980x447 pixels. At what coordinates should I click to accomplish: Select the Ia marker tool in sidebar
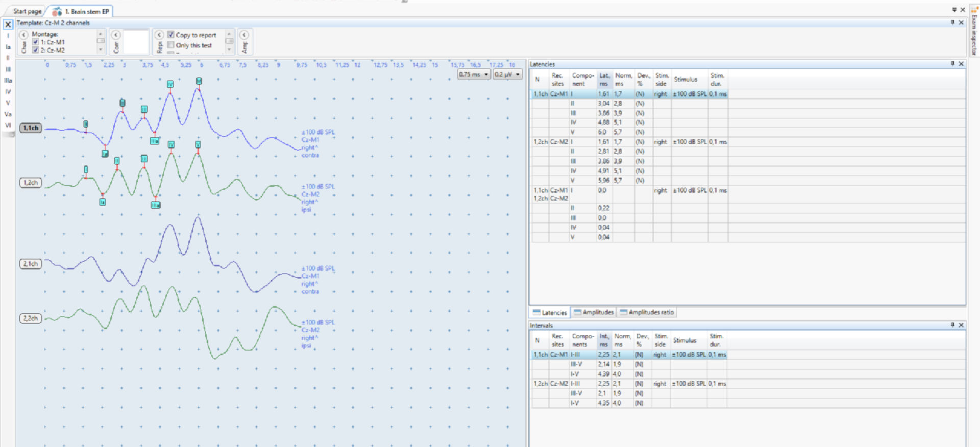pos(8,47)
